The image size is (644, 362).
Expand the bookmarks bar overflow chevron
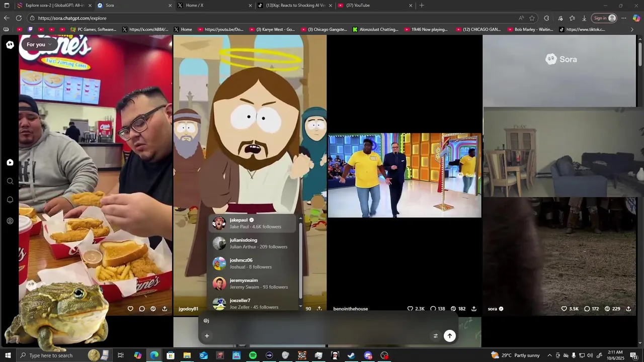point(632,30)
